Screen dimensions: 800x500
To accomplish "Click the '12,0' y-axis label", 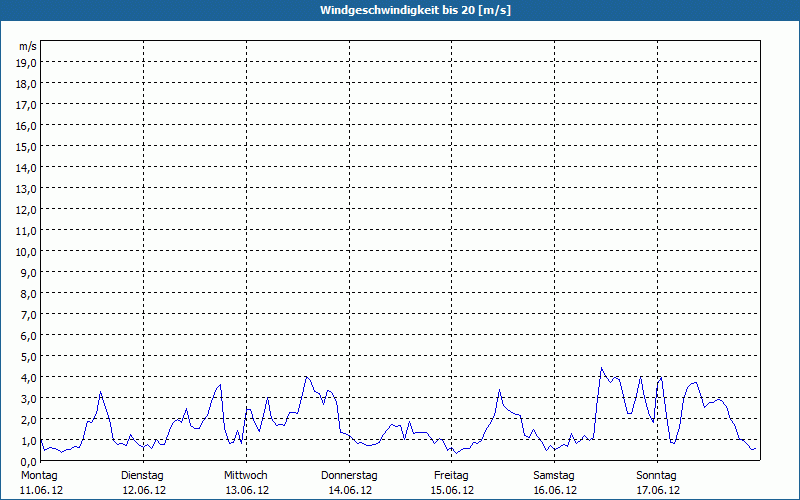I will 27,210.
